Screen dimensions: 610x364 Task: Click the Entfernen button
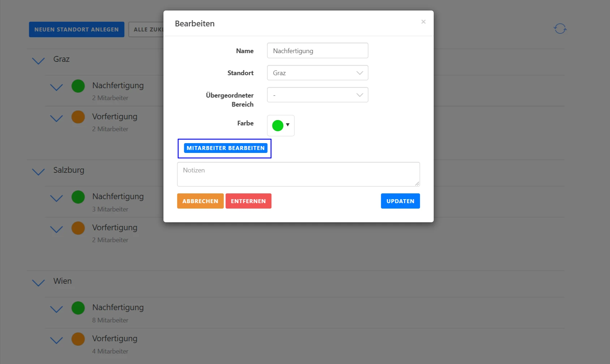(248, 201)
